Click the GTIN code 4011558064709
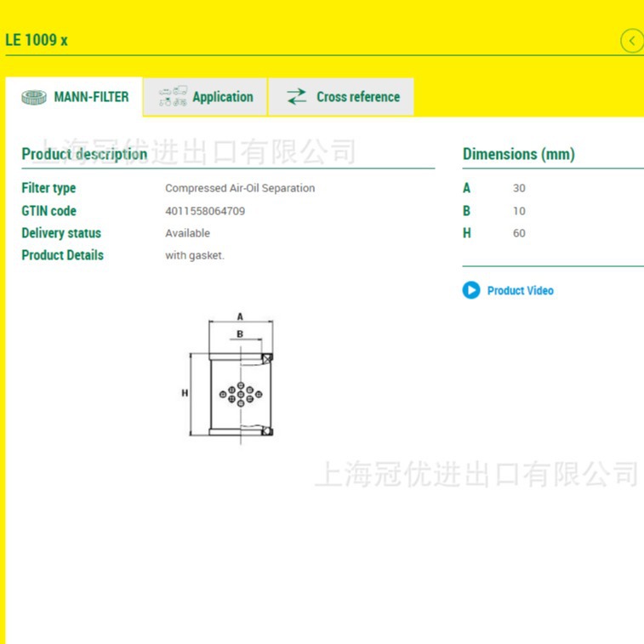The height and width of the screenshot is (644, 644). click(205, 211)
